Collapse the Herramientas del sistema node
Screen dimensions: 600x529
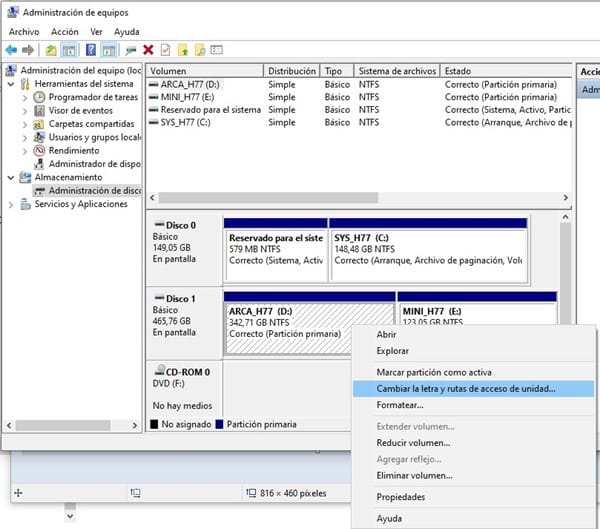(12, 85)
